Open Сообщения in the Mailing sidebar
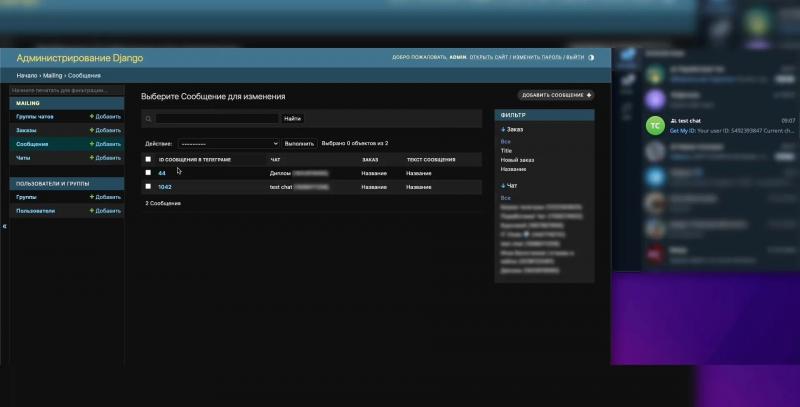 coord(32,144)
